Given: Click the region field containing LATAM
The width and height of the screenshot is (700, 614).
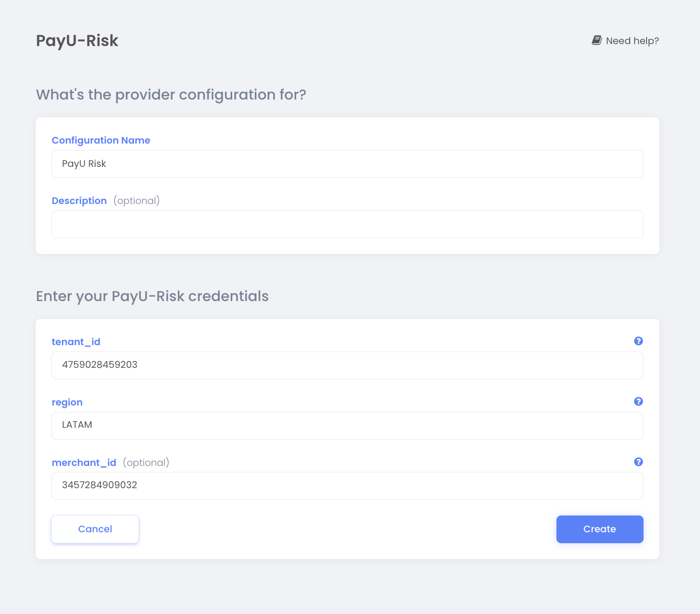Looking at the screenshot, I should coord(348,426).
